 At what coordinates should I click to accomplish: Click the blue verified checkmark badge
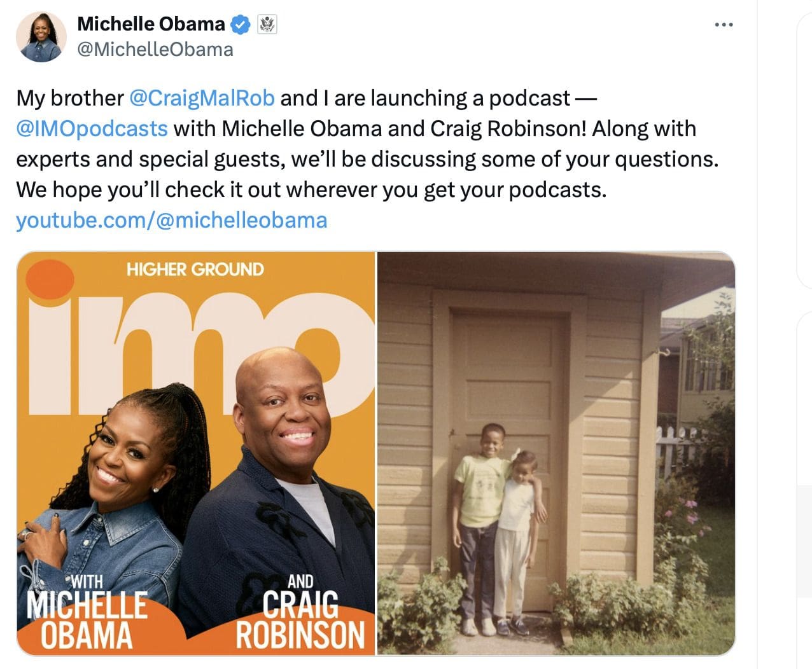[x=241, y=25]
